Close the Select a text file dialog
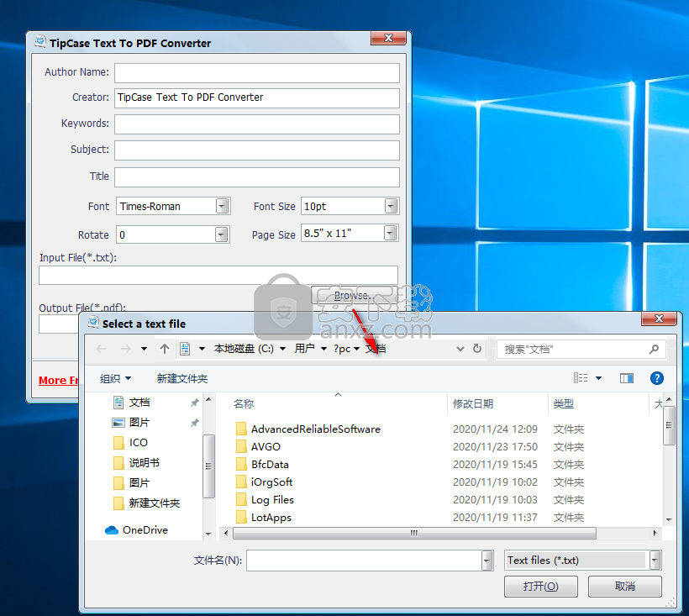The image size is (689, 616). 658,319
